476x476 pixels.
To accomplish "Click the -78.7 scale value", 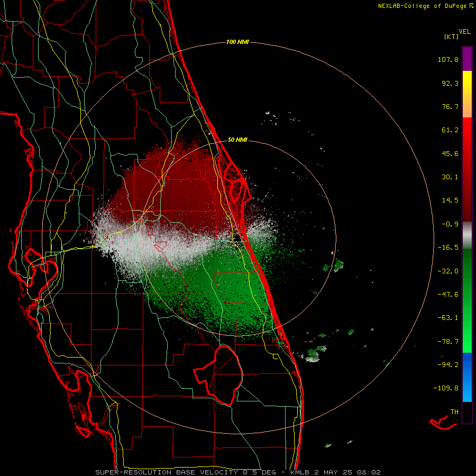I will tap(448, 342).
